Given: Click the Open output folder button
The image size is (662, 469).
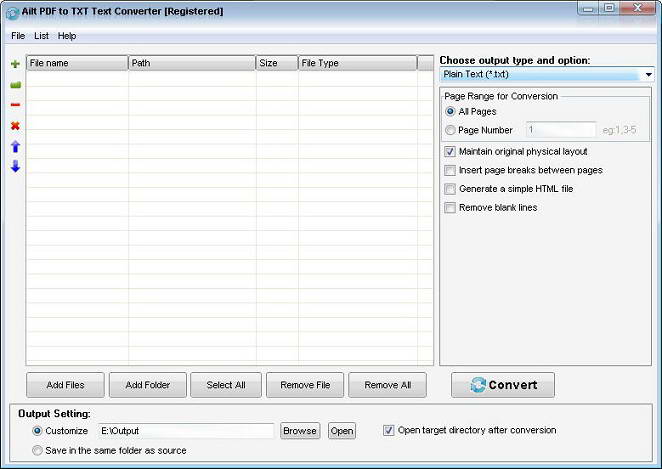Looking at the screenshot, I should coord(342,431).
